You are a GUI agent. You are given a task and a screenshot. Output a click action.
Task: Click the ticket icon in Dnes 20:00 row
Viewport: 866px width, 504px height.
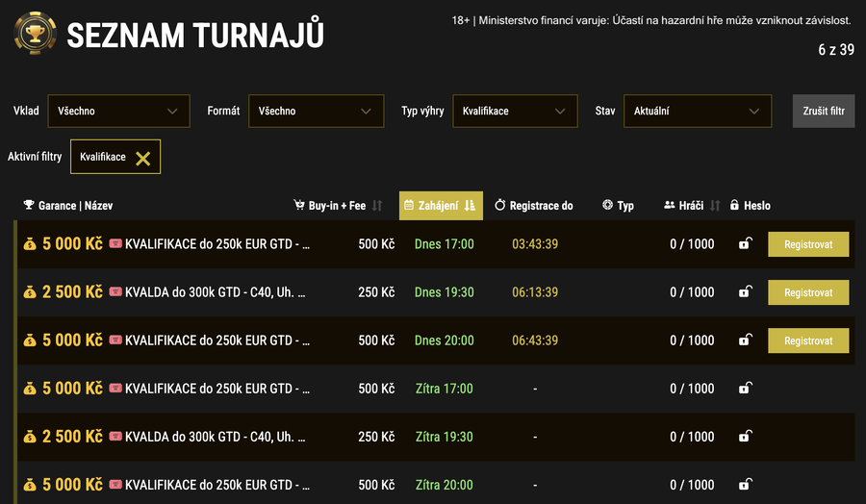(115, 339)
